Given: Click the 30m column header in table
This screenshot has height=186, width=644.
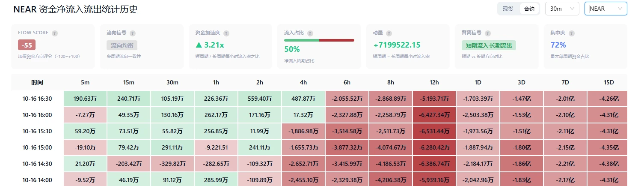Looking at the screenshot, I should [x=172, y=82].
